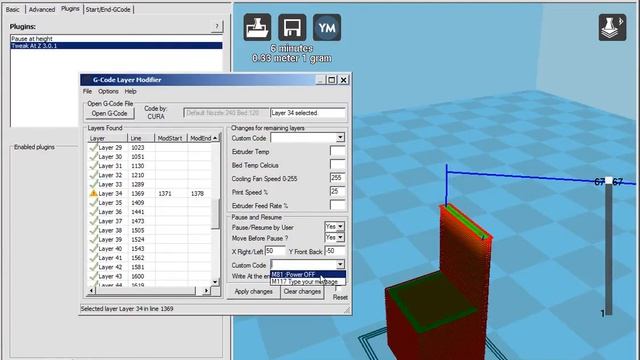Click the layer slider handle at 67
This screenshot has height=360, width=640.
pos(609,181)
